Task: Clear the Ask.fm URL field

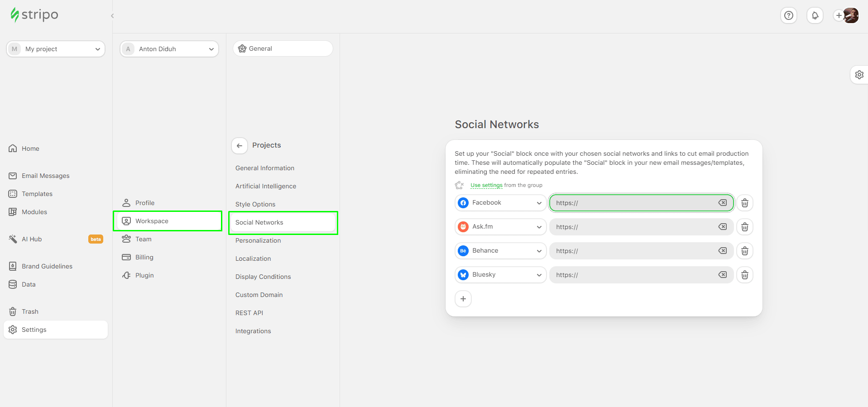Action: coord(723,227)
